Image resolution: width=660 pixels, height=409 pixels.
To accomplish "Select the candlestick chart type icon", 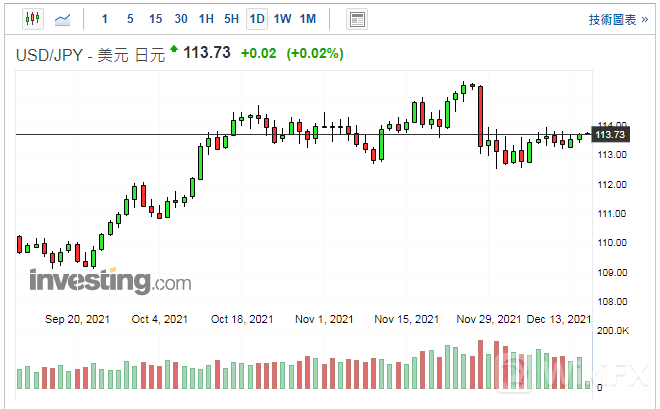I will (32, 19).
